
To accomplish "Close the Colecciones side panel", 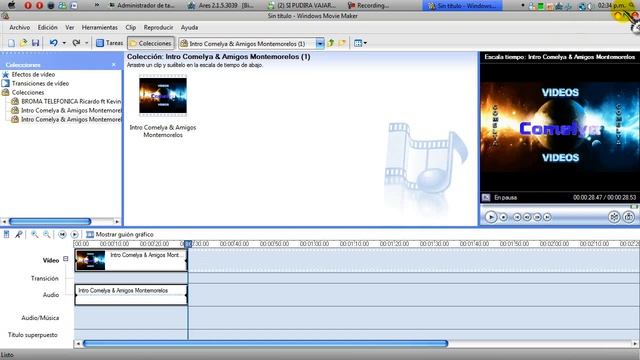I will click(x=114, y=64).
